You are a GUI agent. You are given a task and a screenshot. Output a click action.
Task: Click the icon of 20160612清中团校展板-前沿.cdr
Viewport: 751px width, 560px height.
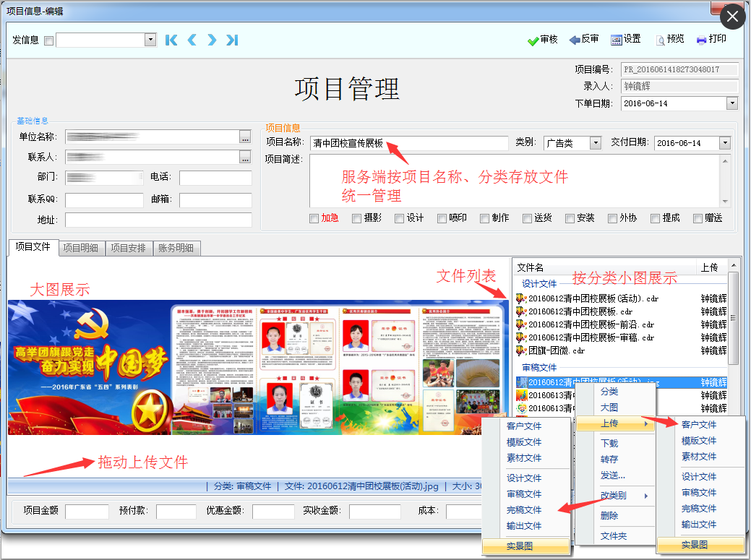521,324
